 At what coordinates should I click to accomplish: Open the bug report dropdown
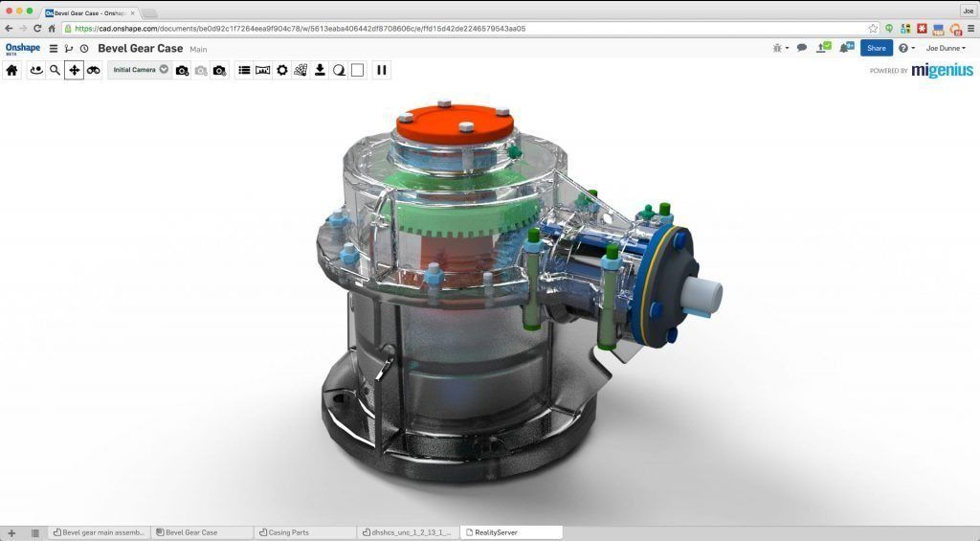(x=780, y=48)
